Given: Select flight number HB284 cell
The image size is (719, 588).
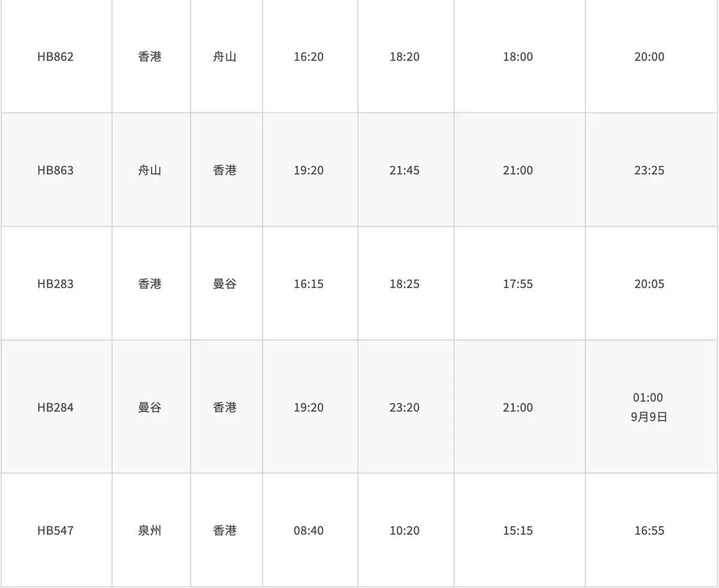Looking at the screenshot, I should click(55, 408).
